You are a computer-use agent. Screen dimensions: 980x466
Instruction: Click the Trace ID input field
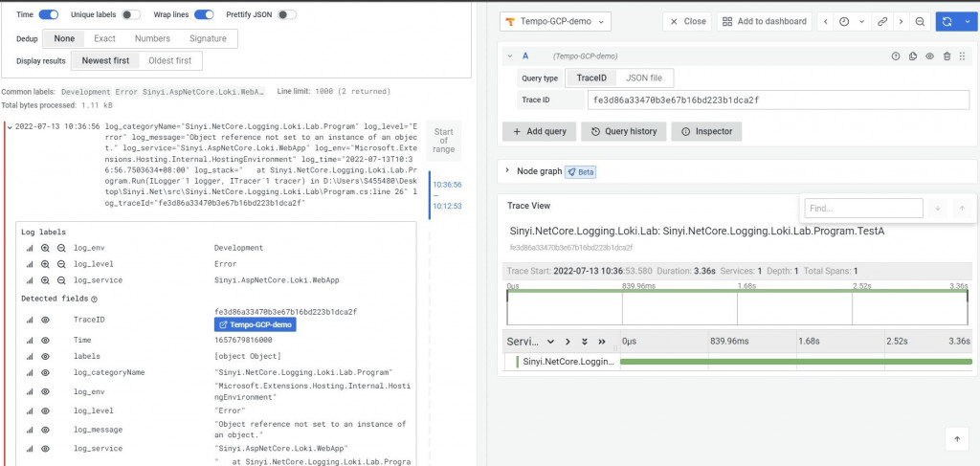[779, 100]
